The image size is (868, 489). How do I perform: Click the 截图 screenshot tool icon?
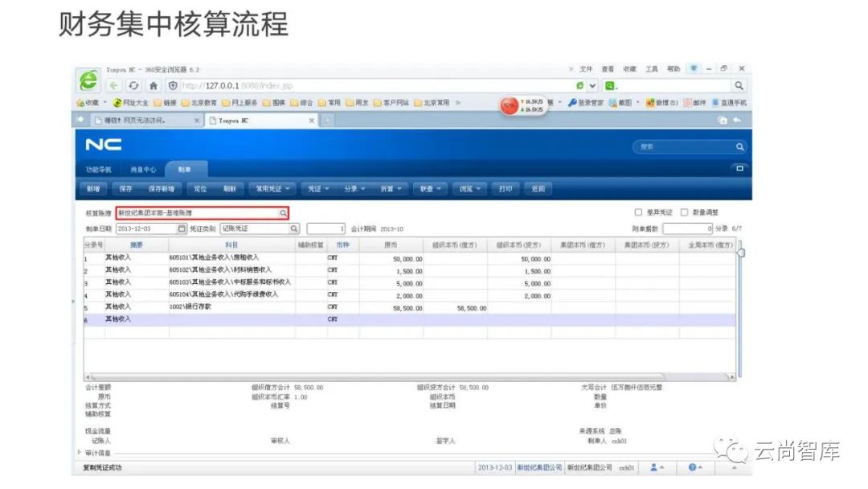pos(612,103)
